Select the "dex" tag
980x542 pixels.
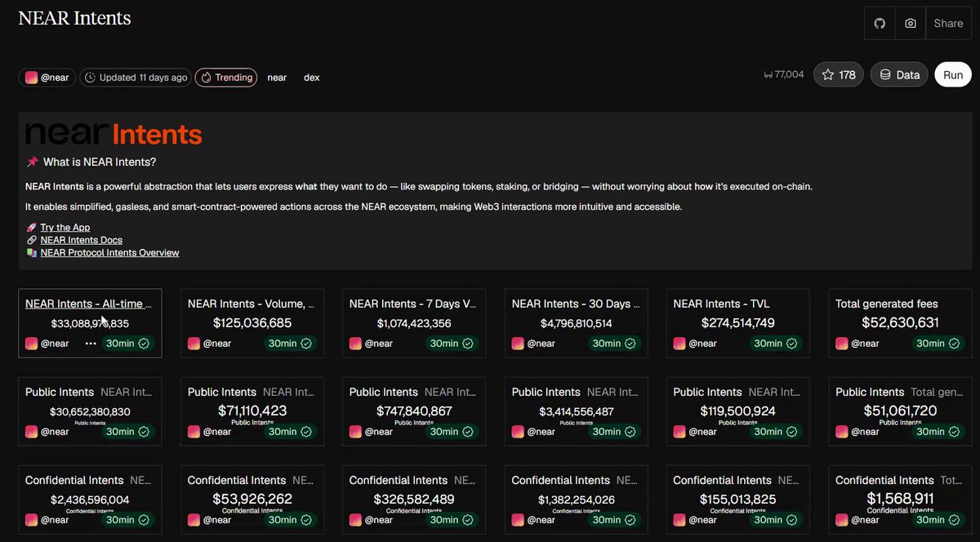tap(312, 78)
